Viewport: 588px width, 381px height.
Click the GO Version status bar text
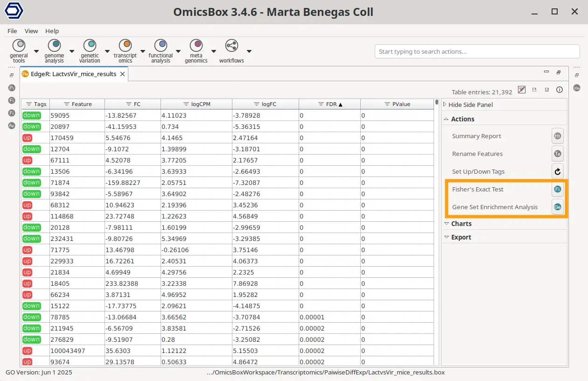coord(39,373)
